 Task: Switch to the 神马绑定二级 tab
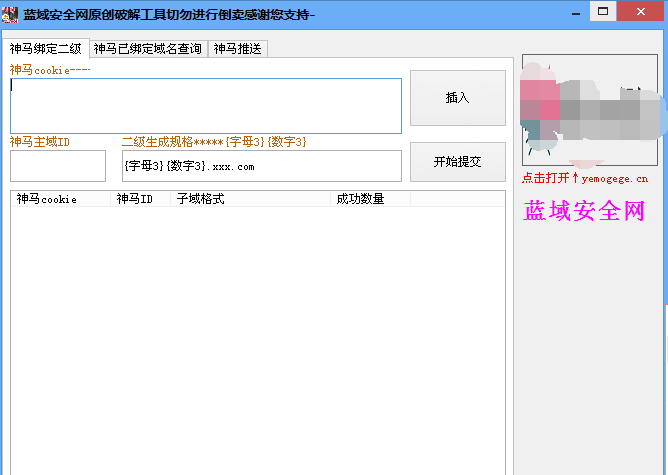coord(45,48)
